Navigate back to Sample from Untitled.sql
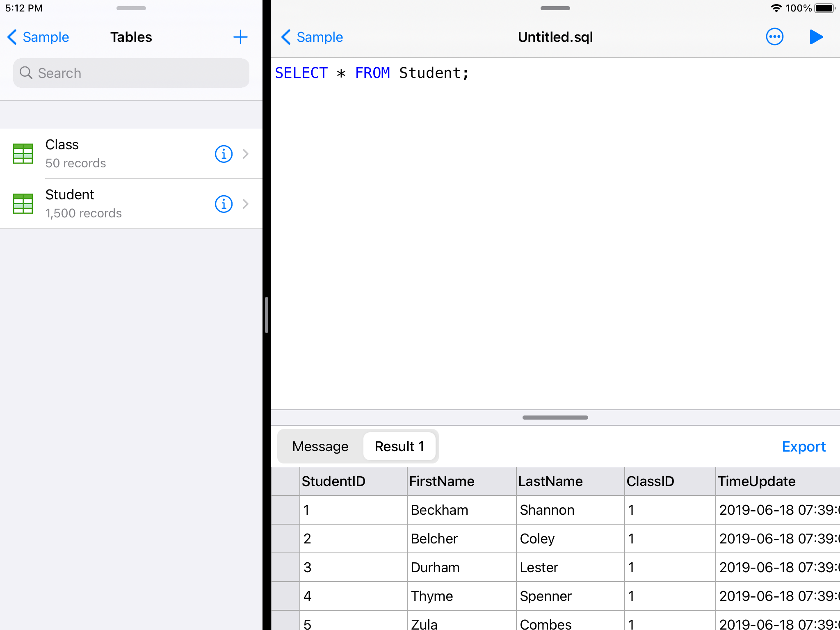The image size is (840, 630). 312,37
